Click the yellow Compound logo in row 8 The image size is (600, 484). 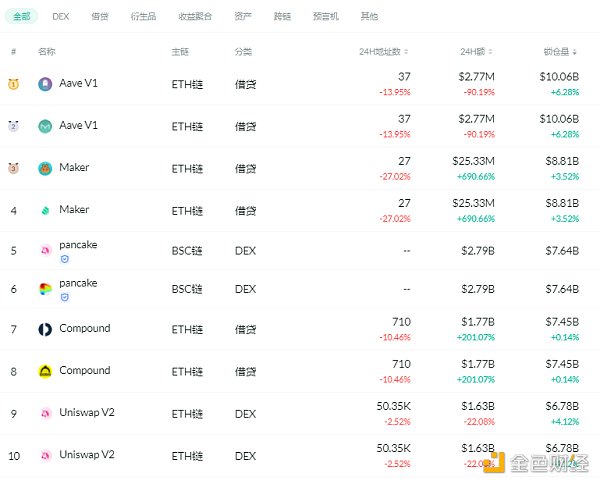tap(45, 371)
